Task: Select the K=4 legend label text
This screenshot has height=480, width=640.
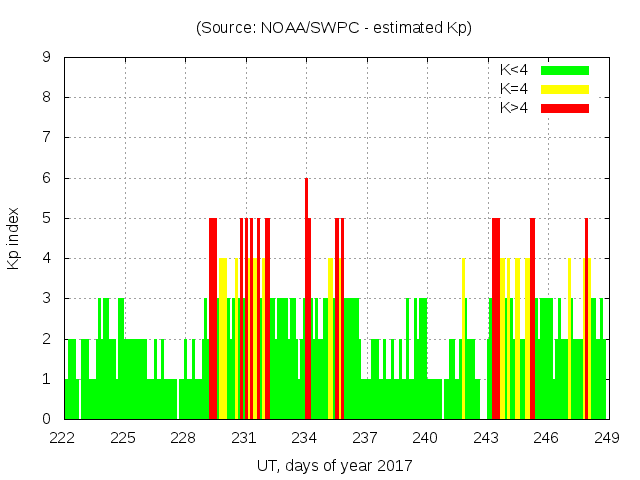Action: (x=514, y=89)
